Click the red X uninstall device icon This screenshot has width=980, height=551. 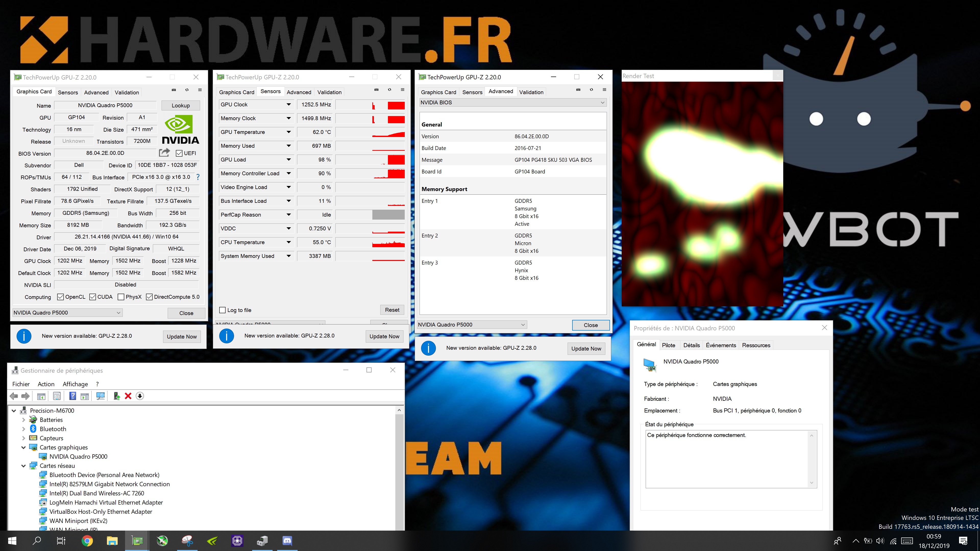[x=128, y=396]
